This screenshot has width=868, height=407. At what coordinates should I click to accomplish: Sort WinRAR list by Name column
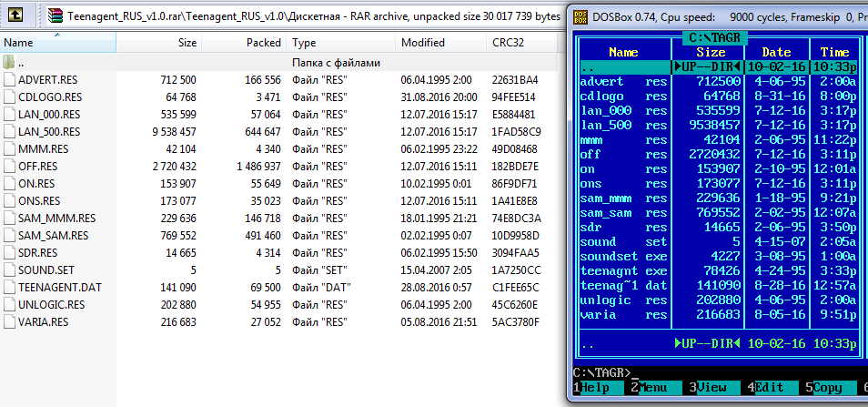(x=58, y=43)
